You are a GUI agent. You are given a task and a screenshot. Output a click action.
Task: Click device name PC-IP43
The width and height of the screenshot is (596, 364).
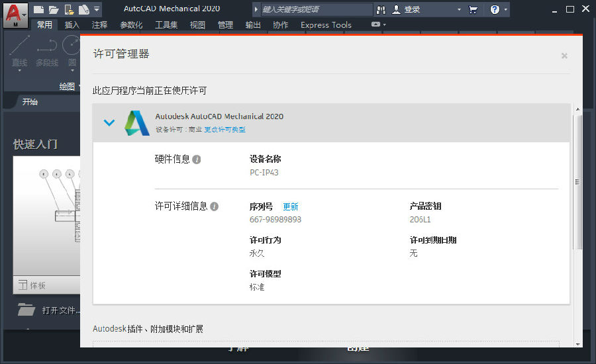264,173
